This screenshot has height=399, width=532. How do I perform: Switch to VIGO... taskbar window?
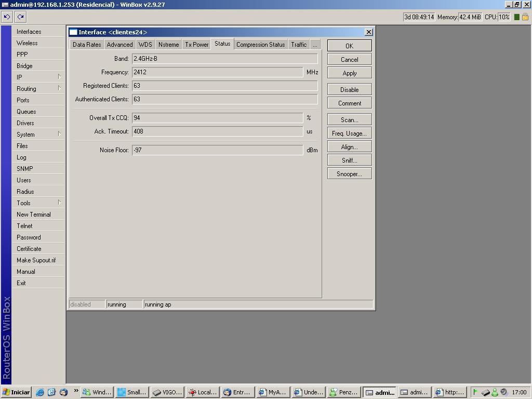[168, 392]
